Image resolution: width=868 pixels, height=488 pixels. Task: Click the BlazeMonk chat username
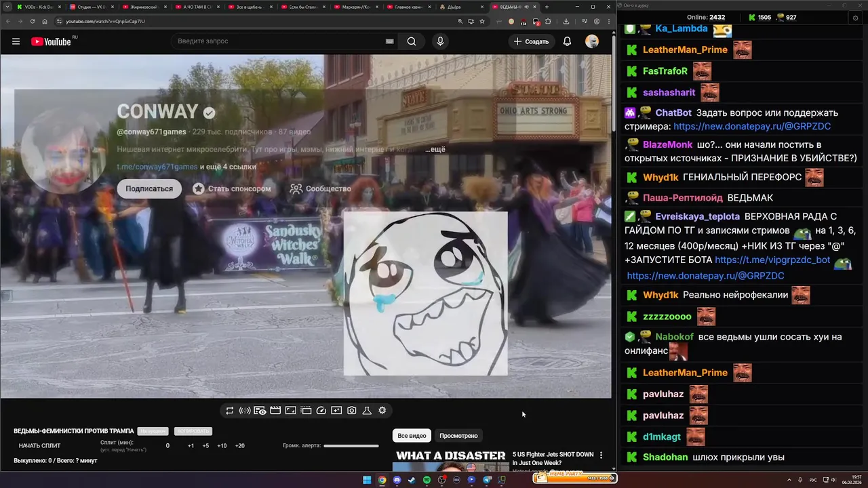[x=667, y=145]
